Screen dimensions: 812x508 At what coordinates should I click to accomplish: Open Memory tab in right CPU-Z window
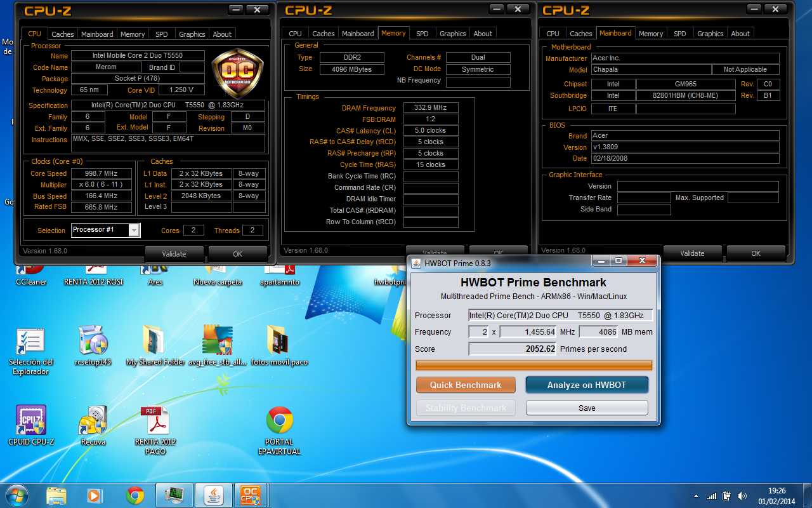click(651, 34)
